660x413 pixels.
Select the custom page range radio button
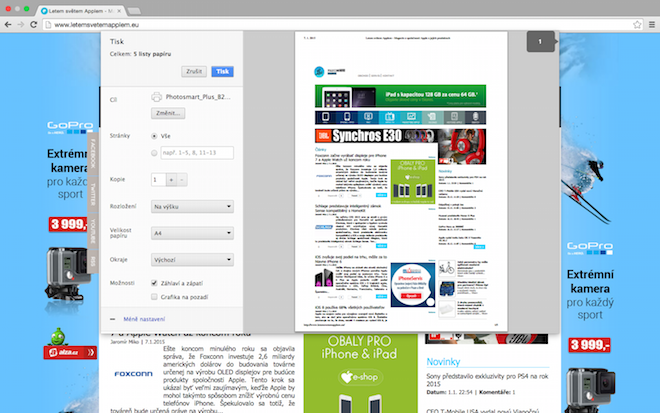[154, 153]
